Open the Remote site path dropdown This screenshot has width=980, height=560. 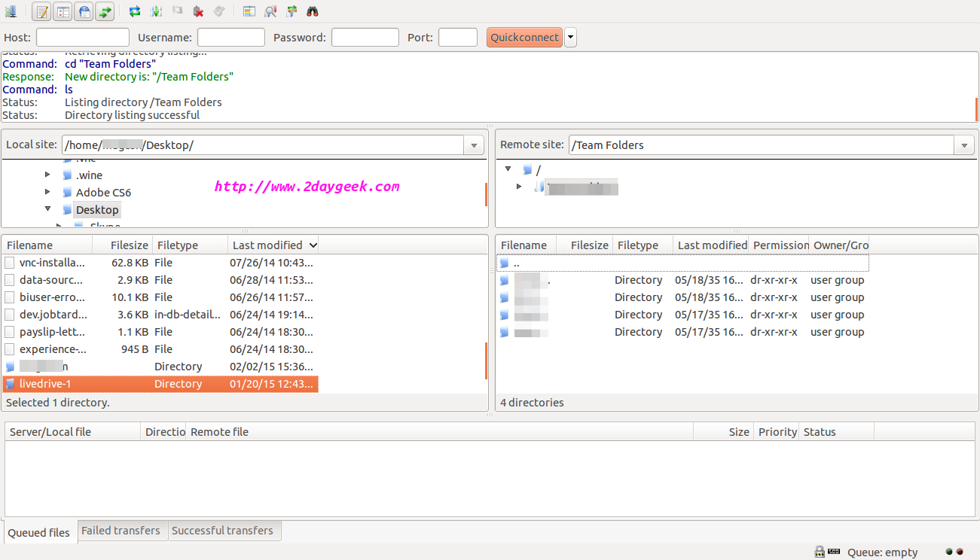pyautogui.click(x=963, y=145)
